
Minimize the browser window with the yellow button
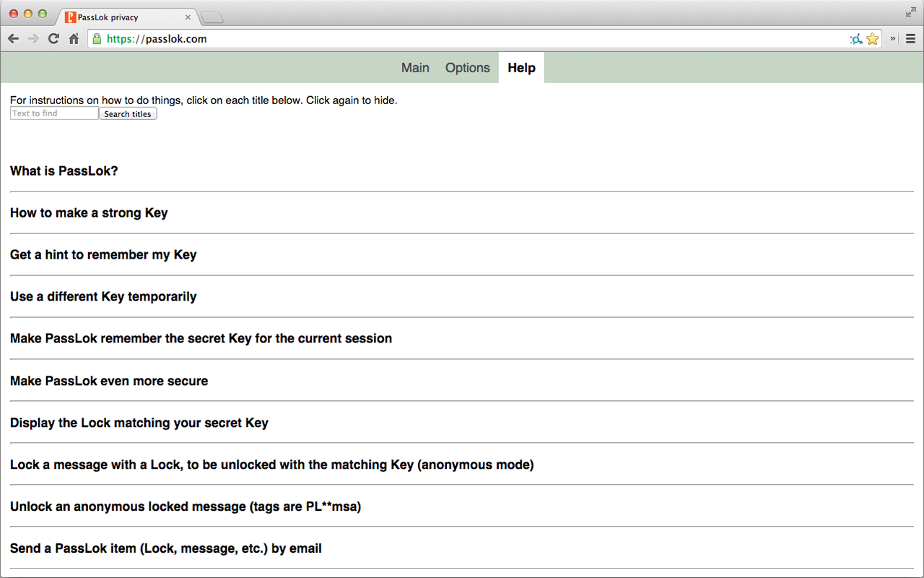click(x=28, y=14)
